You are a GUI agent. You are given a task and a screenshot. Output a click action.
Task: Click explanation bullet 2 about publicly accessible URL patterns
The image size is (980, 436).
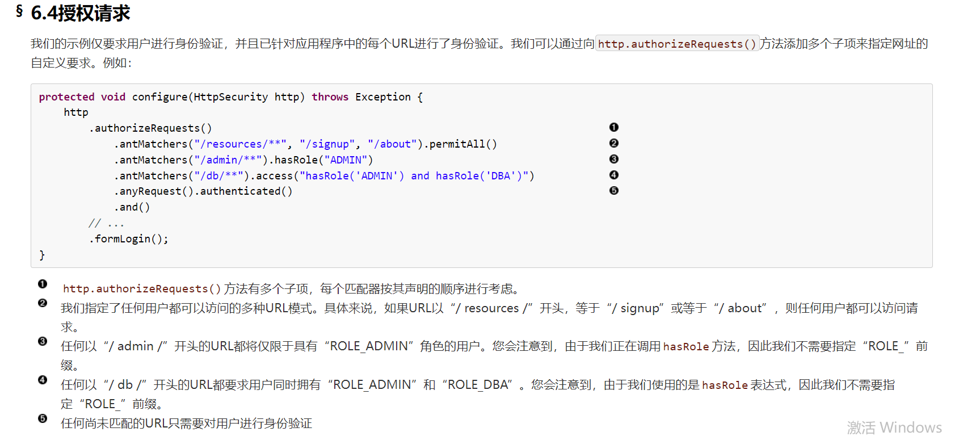(x=43, y=303)
